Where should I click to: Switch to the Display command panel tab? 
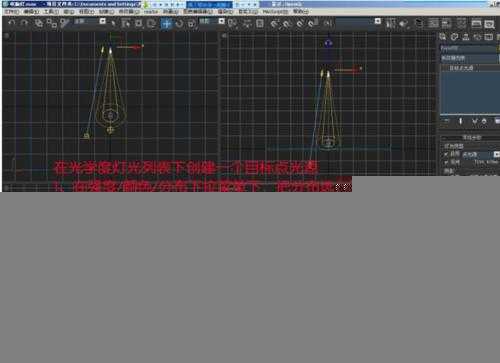(489, 37)
